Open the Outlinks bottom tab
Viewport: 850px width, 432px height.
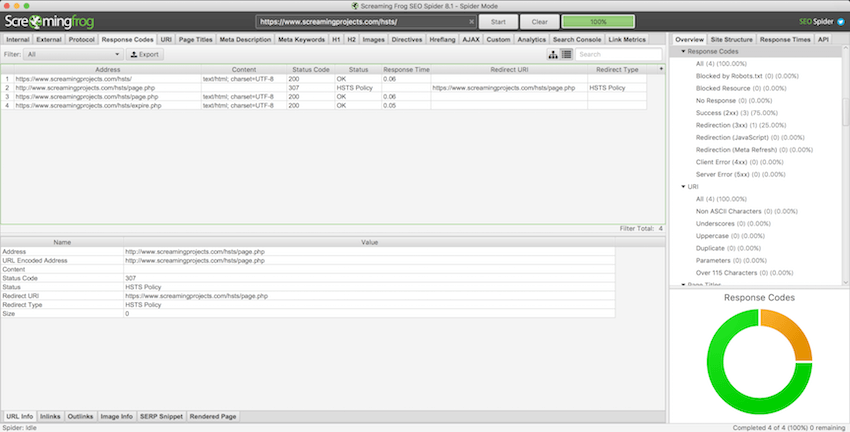80,416
